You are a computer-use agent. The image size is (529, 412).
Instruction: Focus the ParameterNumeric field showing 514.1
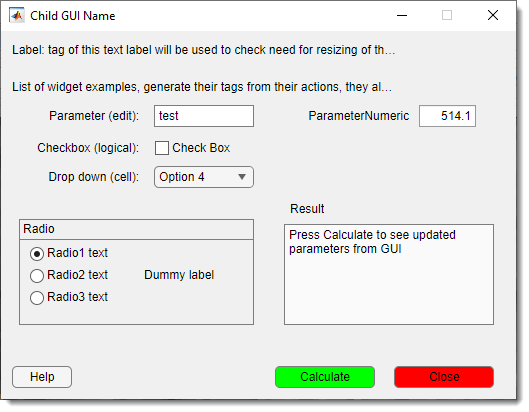pos(447,116)
